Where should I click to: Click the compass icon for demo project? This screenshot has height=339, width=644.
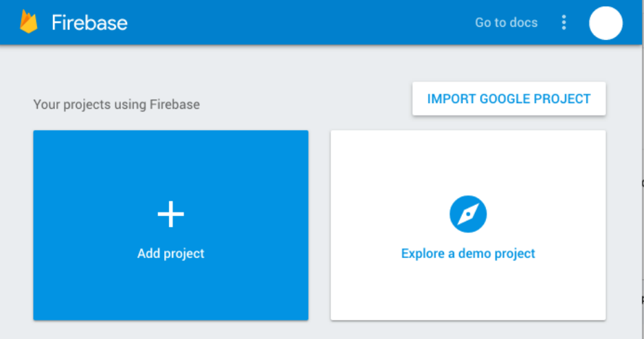(x=468, y=214)
